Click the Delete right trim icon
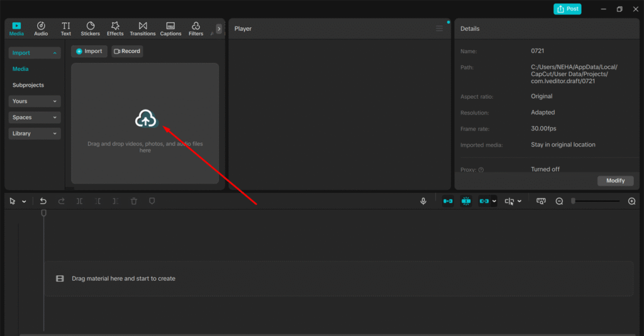Viewport: 644px width, 336px height. (x=116, y=201)
